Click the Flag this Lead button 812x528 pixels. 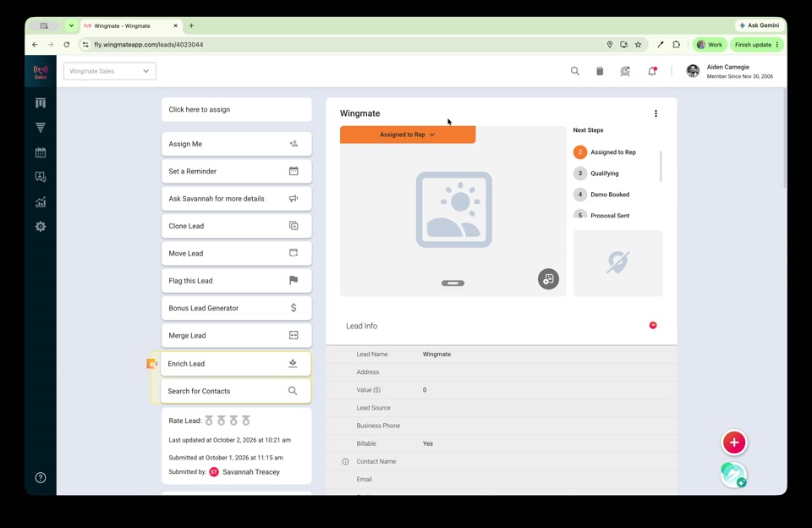tap(237, 281)
